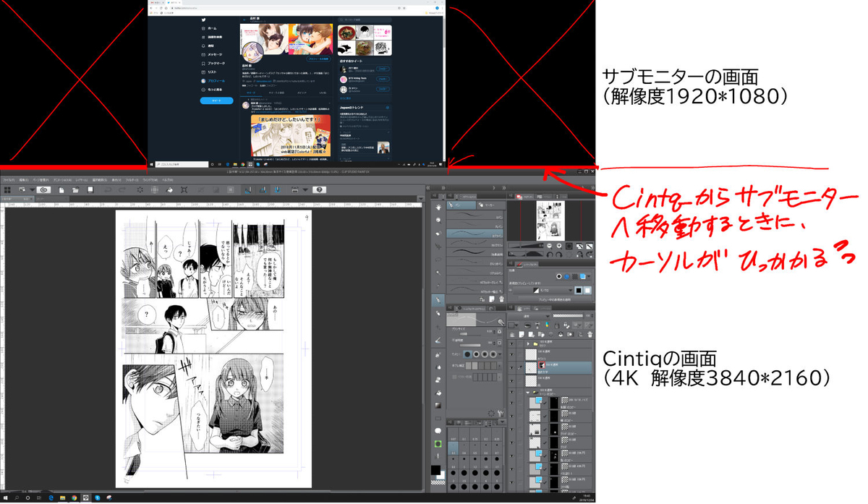Screen dimensions: 868x504
Task: Click black main color swatch in tool palette
Action: [435, 469]
